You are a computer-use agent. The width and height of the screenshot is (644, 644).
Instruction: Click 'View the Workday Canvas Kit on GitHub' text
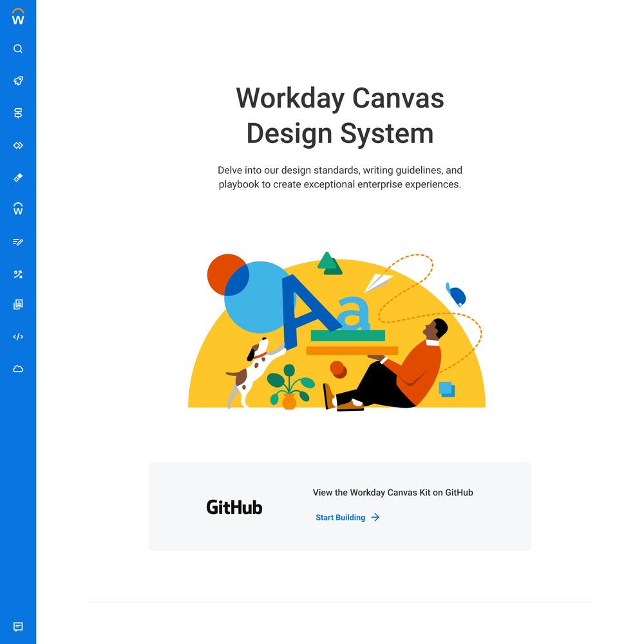coord(393,493)
